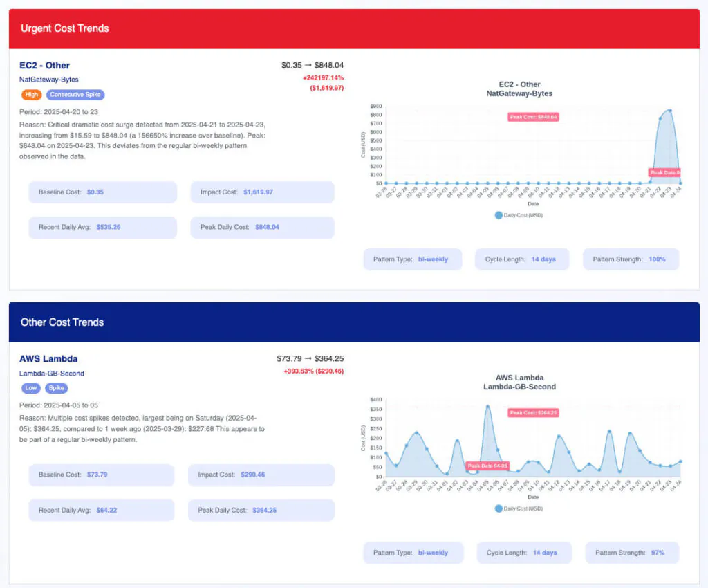Click the Period 2025-04-20 to 23 line
Viewport: 708px width, 588px height.
pyautogui.click(x=59, y=111)
